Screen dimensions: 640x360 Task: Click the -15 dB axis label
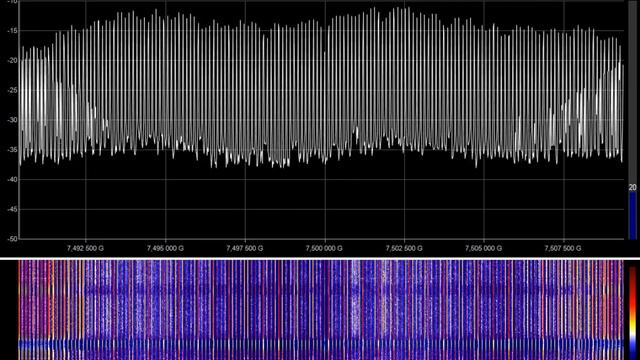pos(13,31)
